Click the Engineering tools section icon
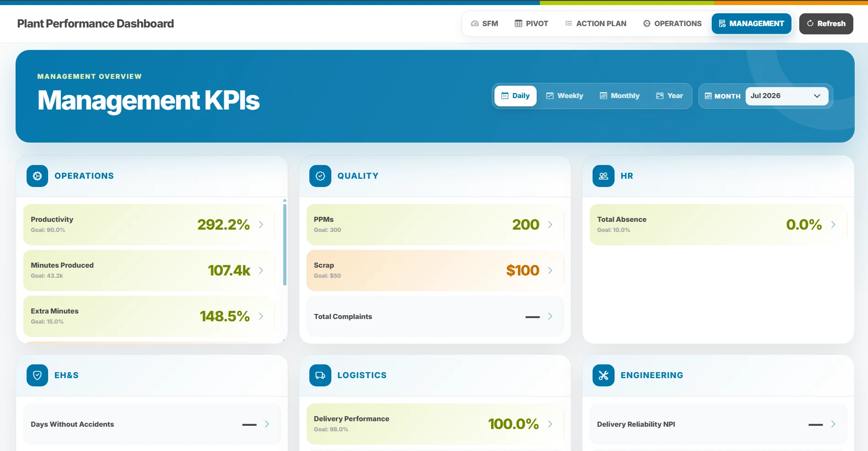Image resolution: width=868 pixels, height=451 pixels. (604, 375)
